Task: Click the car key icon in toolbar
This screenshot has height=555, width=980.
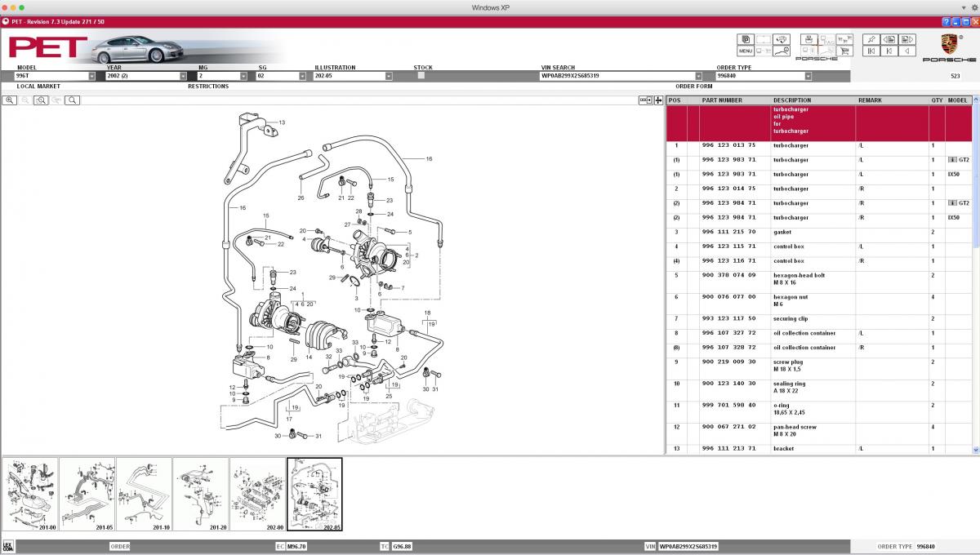Action: [782, 39]
